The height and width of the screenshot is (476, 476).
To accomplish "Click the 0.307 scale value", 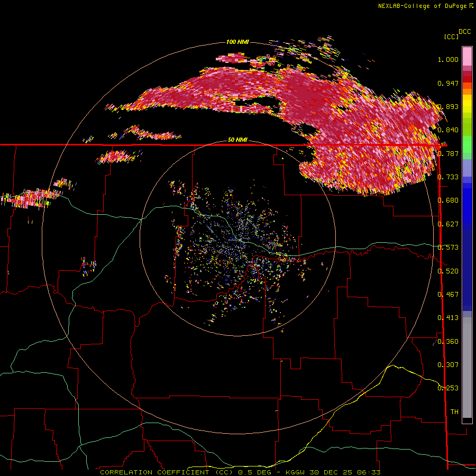I will click(x=448, y=365).
